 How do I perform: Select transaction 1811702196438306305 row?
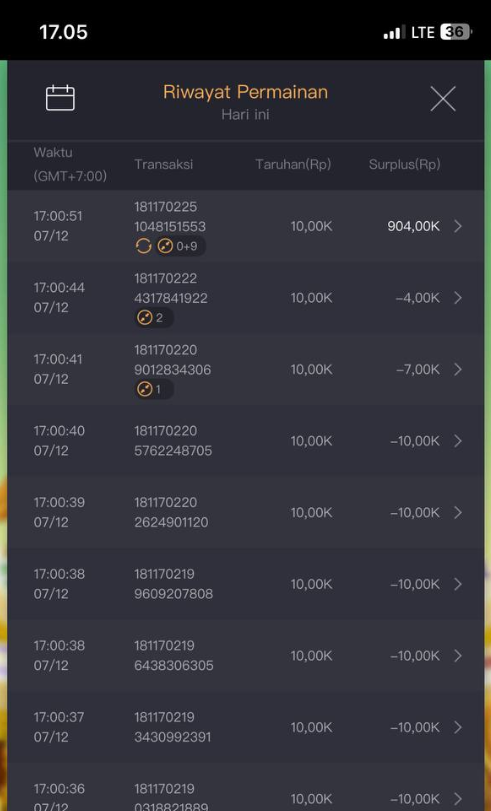pos(245,656)
